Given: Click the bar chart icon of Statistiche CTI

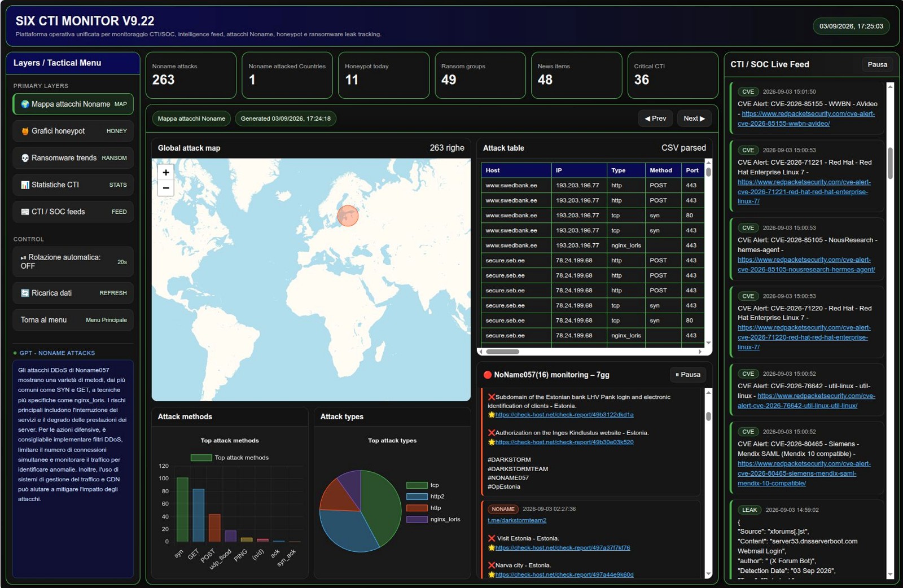Looking at the screenshot, I should tap(25, 185).
